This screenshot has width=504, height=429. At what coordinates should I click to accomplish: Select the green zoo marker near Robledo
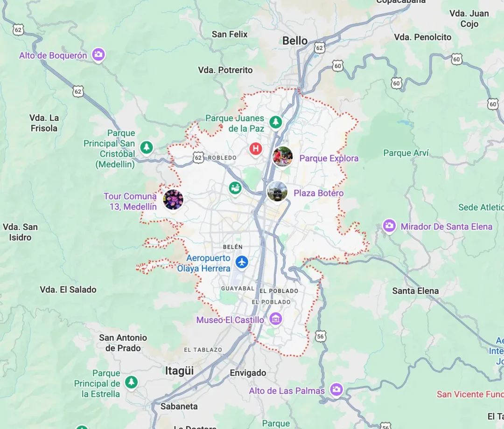(235, 188)
